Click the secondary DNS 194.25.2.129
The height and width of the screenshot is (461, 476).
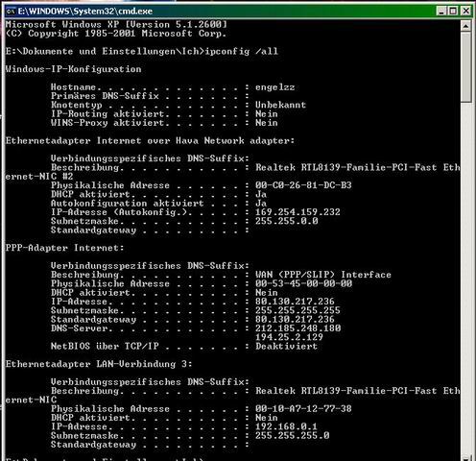[289, 337]
